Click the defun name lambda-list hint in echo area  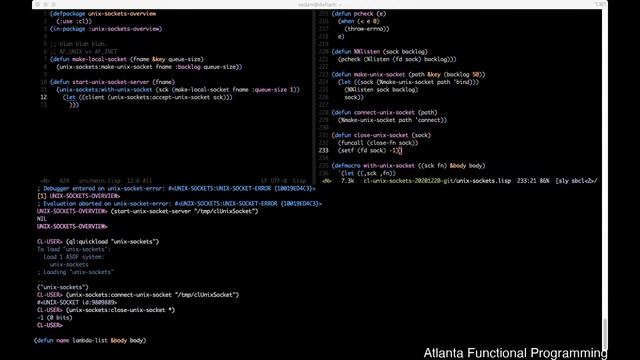coord(90,340)
